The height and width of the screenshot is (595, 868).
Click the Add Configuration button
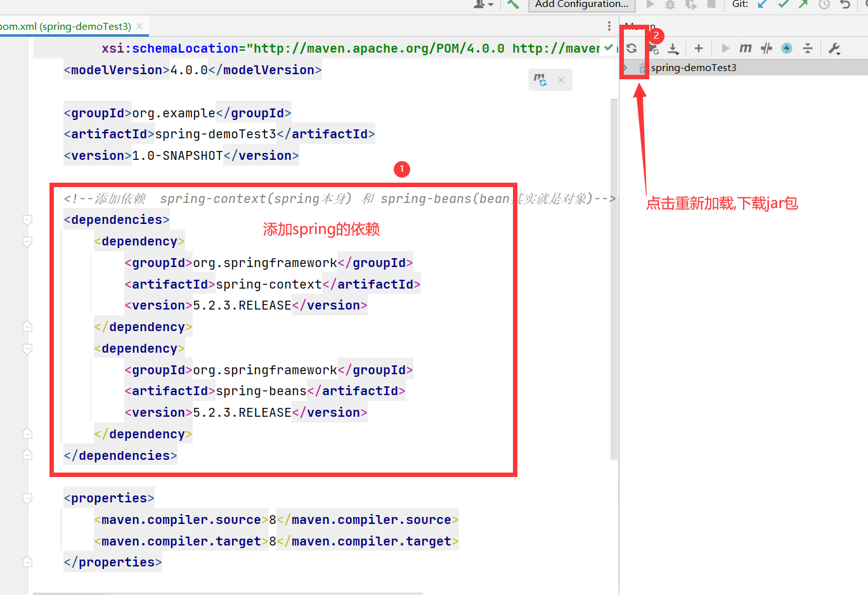coord(581,5)
